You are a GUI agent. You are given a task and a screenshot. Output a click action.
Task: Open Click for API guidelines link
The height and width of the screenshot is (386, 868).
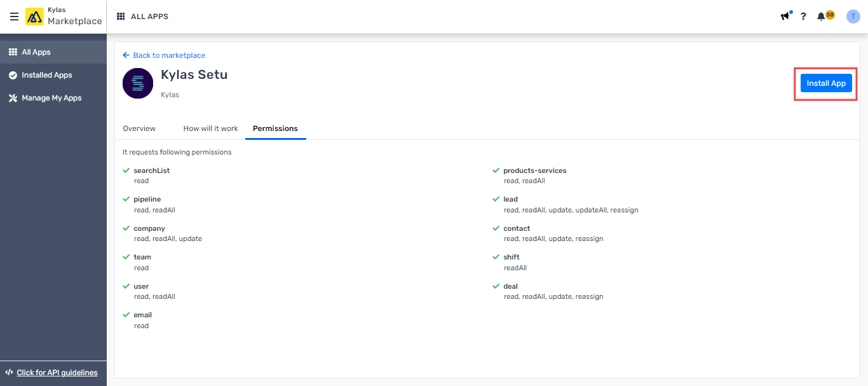point(57,373)
